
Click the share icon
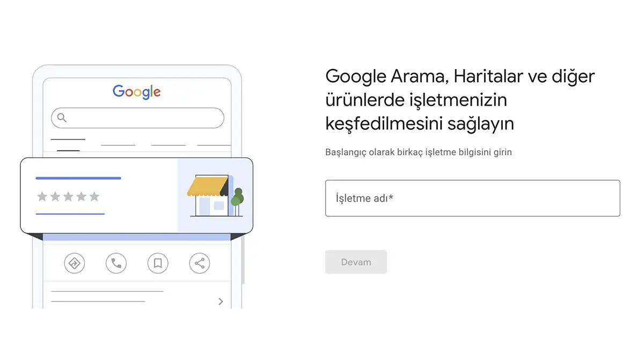[200, 263]
